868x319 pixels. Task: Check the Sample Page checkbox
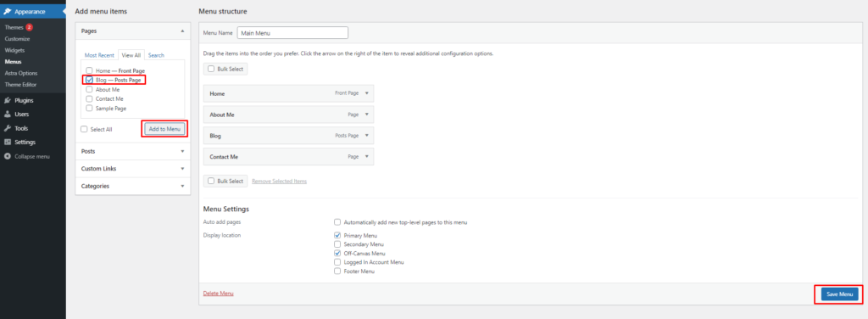tap(89, 109)
